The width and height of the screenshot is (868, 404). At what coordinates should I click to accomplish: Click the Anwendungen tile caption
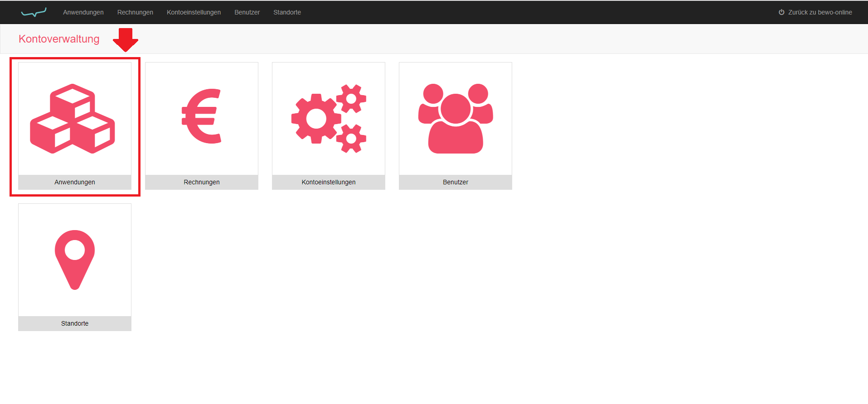click(75, 182)
